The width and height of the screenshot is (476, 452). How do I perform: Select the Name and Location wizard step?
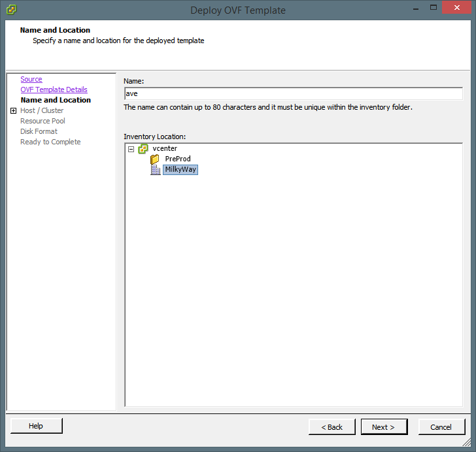point(56,100)
